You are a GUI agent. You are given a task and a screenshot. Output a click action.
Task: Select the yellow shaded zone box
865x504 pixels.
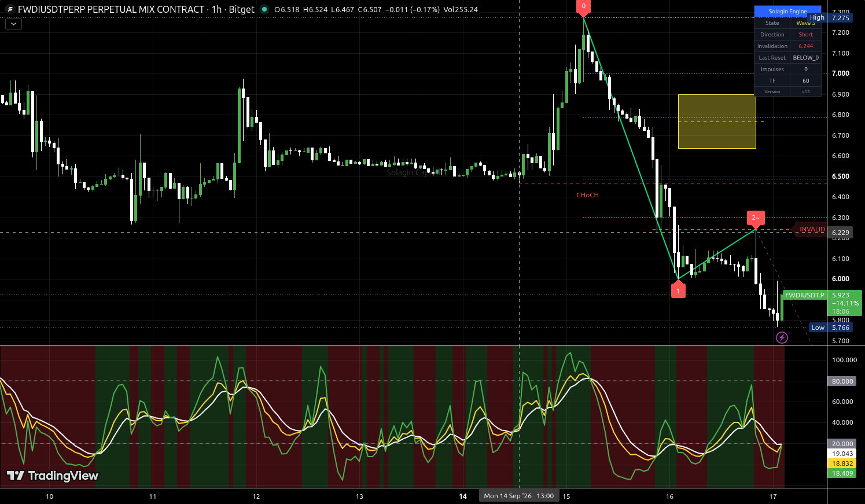[x=717, y=122]
